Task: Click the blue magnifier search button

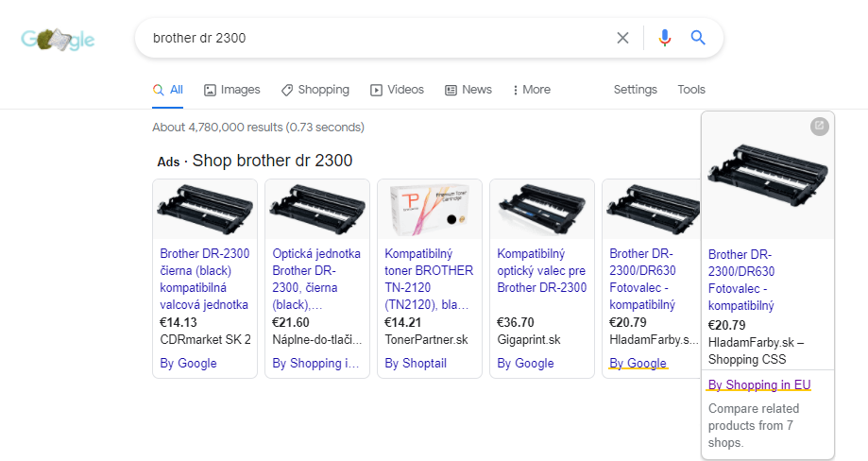Action: (698, 38)
